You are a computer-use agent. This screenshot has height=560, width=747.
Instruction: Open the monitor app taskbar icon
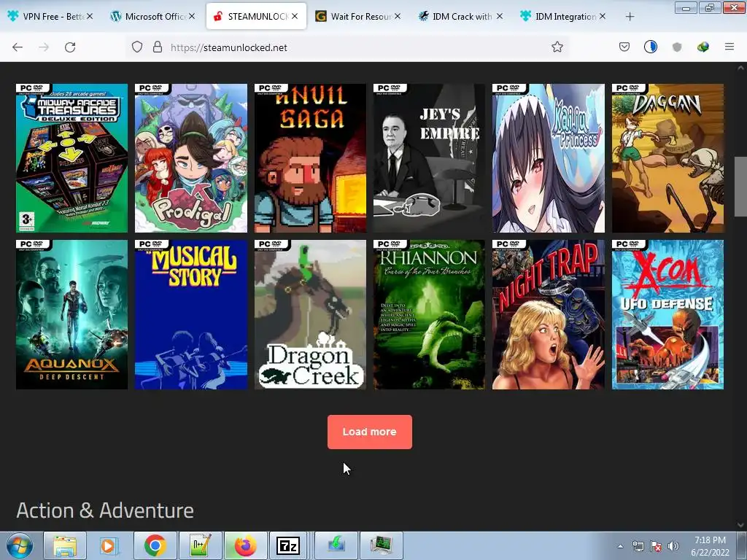pos(382,545)
